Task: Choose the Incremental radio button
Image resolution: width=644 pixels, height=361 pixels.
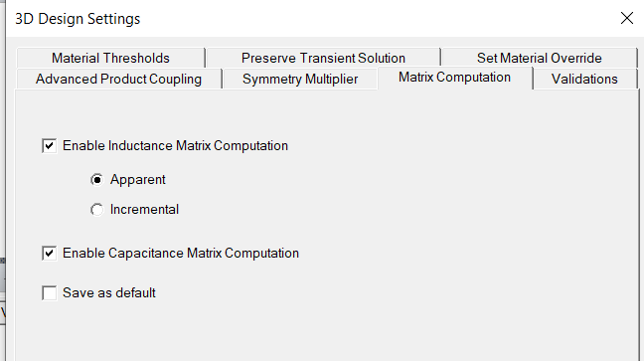Action: click(97, 210)
